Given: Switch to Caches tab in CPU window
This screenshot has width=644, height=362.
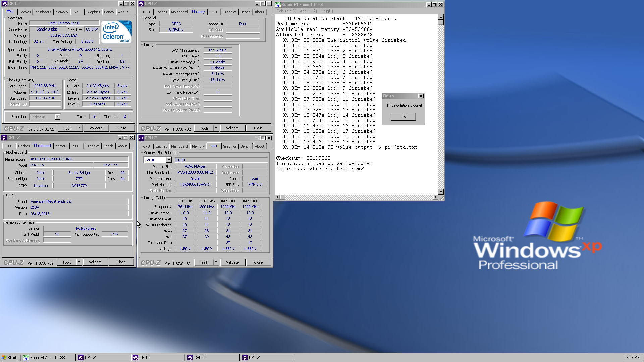Looking at the screenshot, I should coord(25,12).
